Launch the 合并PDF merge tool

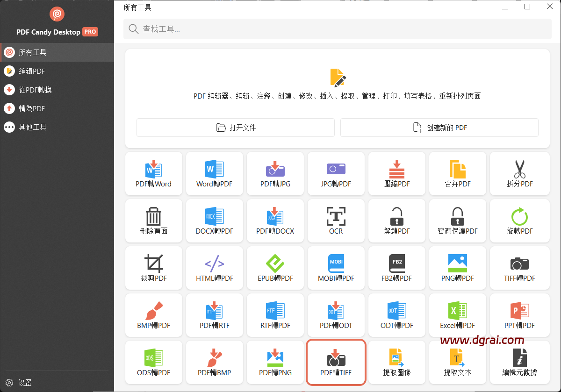pyautogui.click(x=457, y=173)
